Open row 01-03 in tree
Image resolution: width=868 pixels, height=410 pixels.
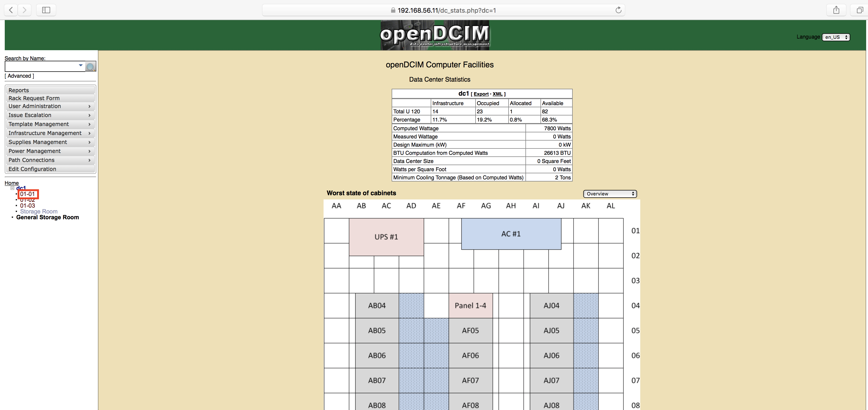click(x=28, y=206)
